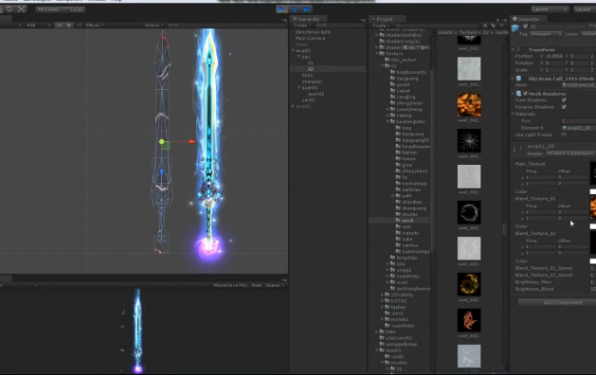Toggle the Center pivot mode button
Viewport: 596px width, 375px height.
click(49, 9)
